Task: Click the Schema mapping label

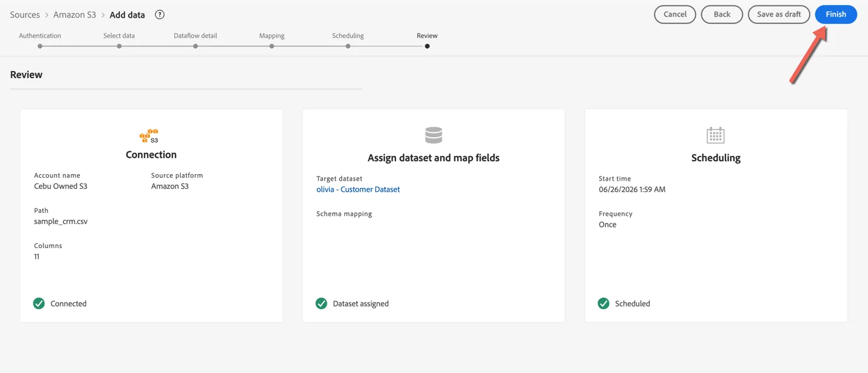Action: [344, 213]
